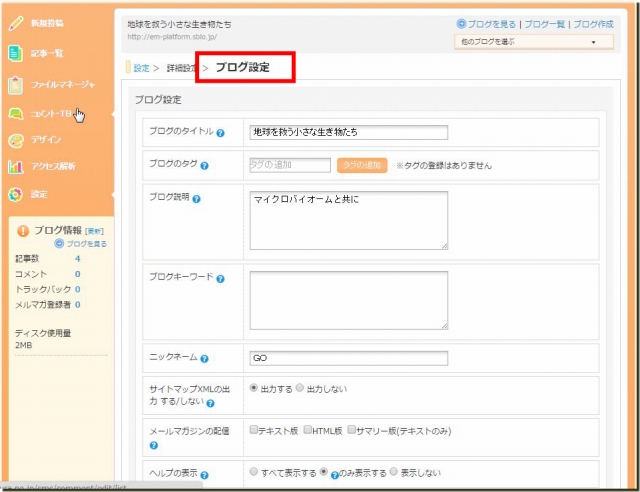
Task: Open アクセス解析 chart icon
Action: click(15, 167)
